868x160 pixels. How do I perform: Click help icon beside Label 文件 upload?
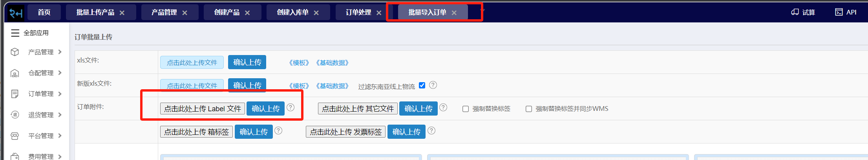pos(291,107)
